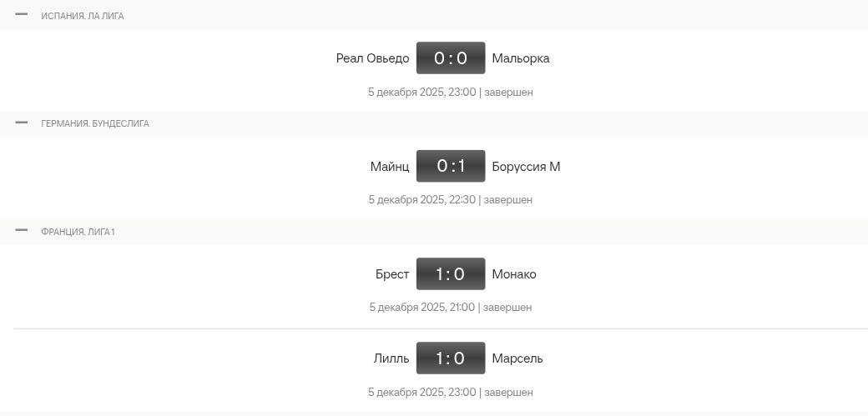Click the Мальорка team name
Screen dimensions: 868x416
coord(521,58)
